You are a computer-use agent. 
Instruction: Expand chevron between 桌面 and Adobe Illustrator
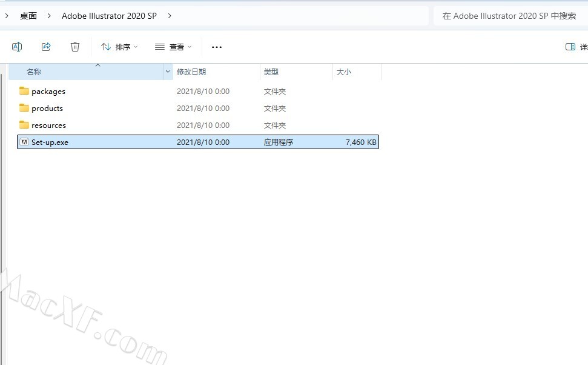[49, 16]
